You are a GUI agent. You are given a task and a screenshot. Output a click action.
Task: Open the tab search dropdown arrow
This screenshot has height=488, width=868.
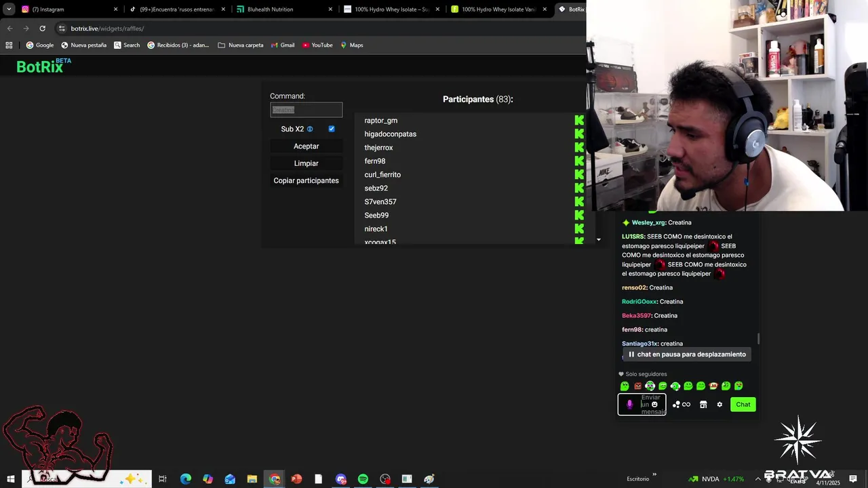(x=9, y=9)
